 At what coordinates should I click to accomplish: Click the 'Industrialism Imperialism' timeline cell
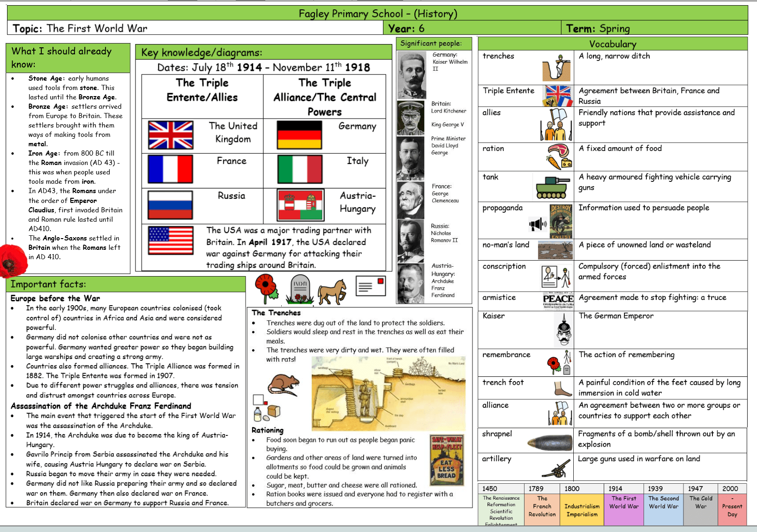pos(582,509)
